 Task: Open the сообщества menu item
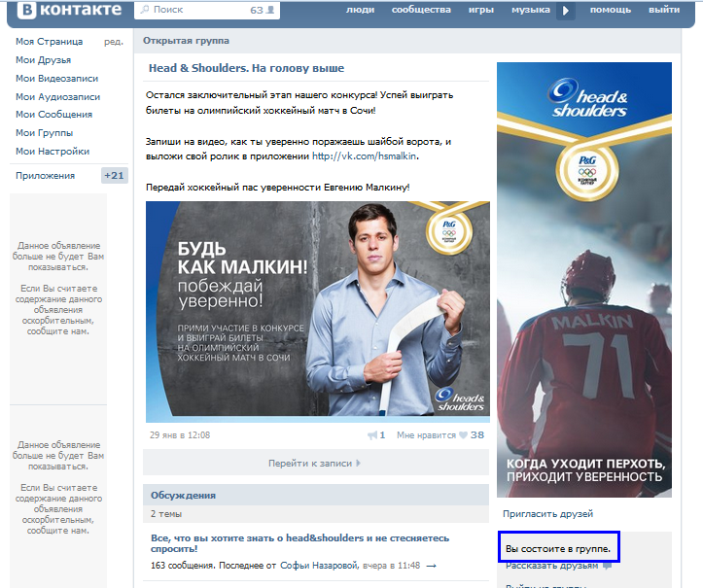[x=421, y=10]
